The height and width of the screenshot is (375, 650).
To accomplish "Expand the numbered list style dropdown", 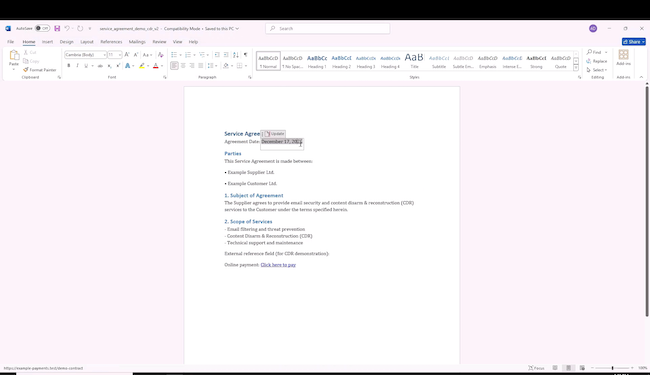I will tap(194, 55).
